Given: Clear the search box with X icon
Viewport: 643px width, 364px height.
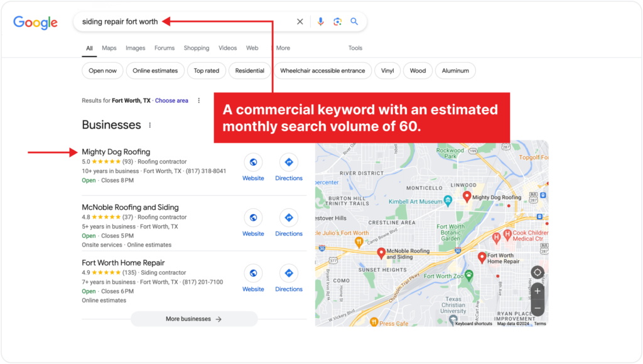Looking at the screenshot, I should coord(300,22).
